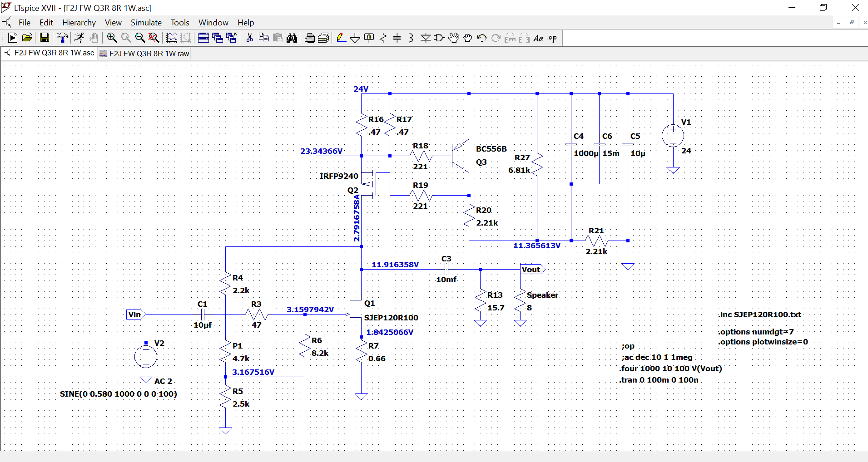Switch to the F2J FW Q3R 8R 1W.raw tab
This screenshot has height=462, width=868.
tap(144, 54)
